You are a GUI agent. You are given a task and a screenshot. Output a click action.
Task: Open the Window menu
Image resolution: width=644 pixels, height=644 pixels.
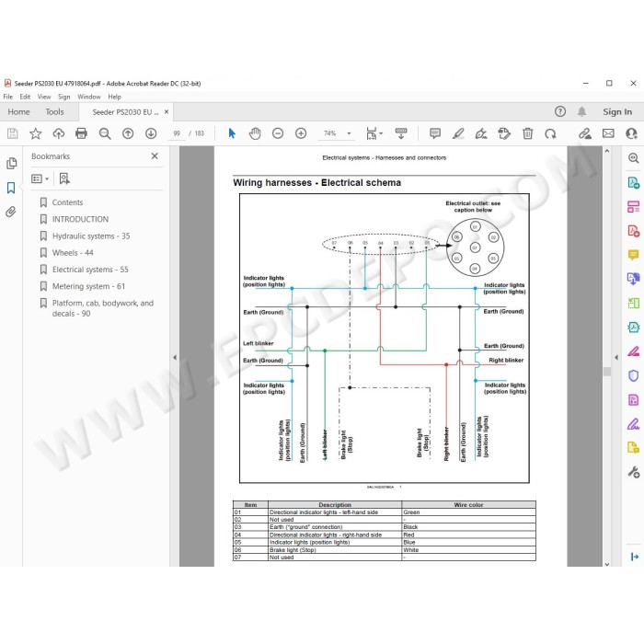coord(88,97)
